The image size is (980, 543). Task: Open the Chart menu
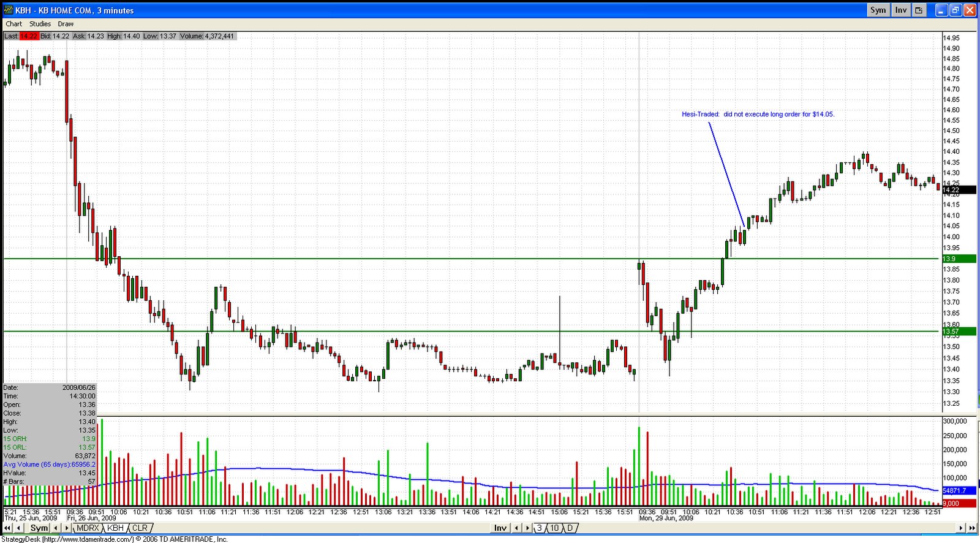pyautogui.click(x=13, y=24)
